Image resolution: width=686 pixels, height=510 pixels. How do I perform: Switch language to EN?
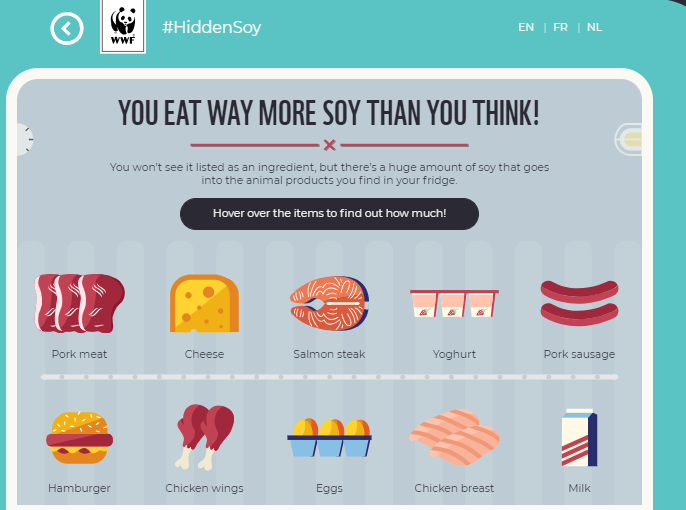tap(526, 27)
